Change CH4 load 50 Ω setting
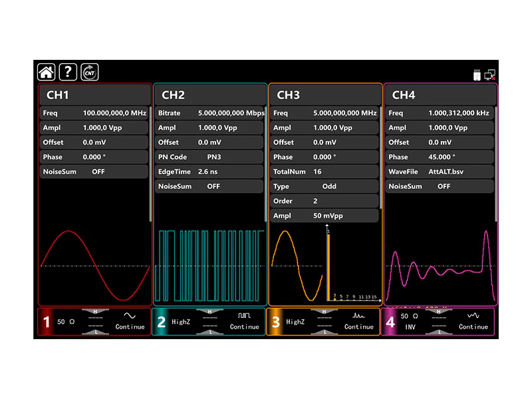Viewport: 532px width, 399px height. tap(409, 317)
